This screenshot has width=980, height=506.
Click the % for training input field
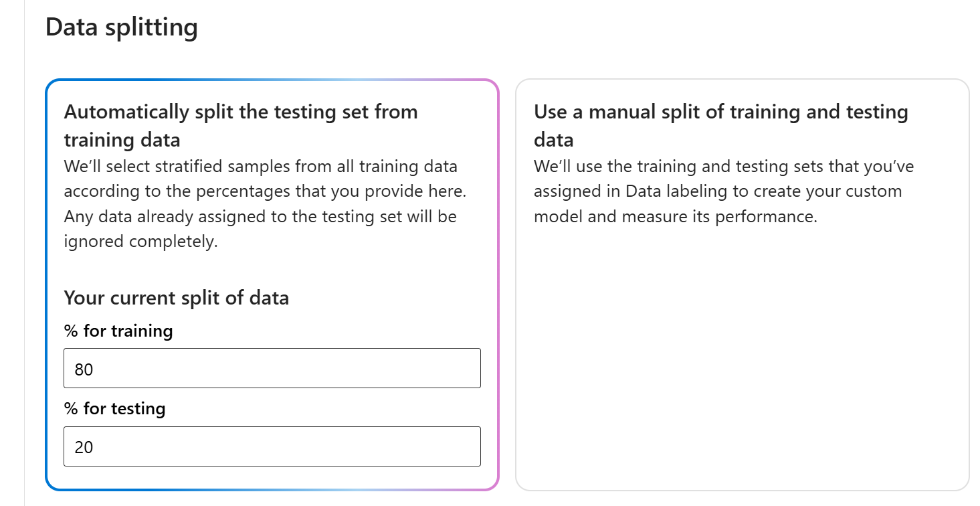pos(272,368)
